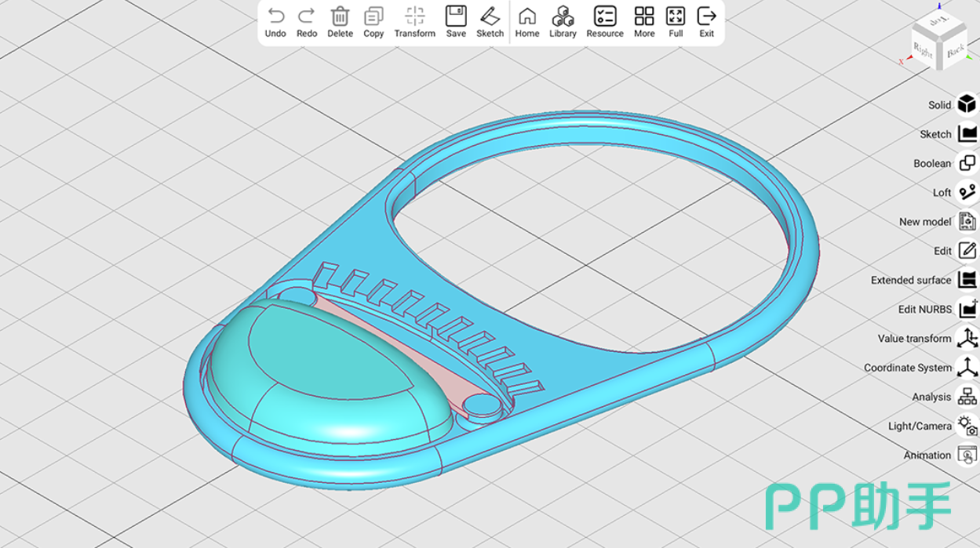Open the Boolean operations menu
Viewport: 980px width, 548px height.
tap(967, 163)
